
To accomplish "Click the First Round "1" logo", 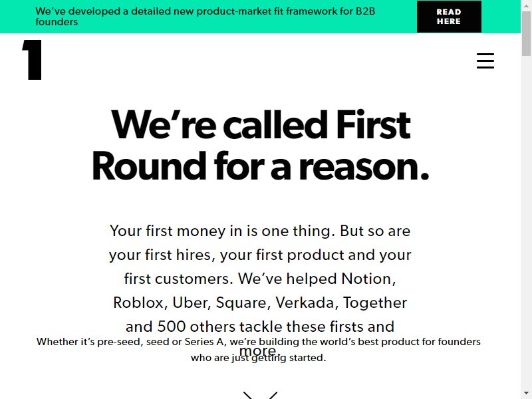I will 32,60.
